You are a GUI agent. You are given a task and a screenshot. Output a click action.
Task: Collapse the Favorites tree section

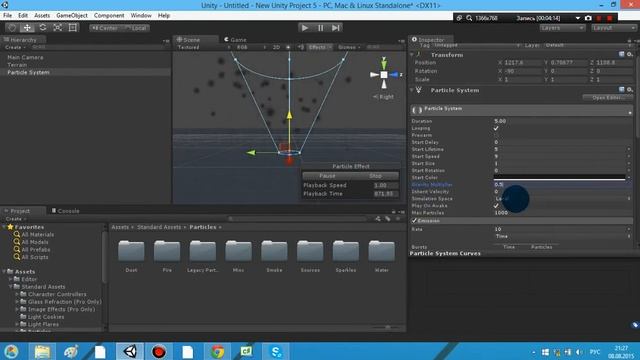click(x=4, y=227)
